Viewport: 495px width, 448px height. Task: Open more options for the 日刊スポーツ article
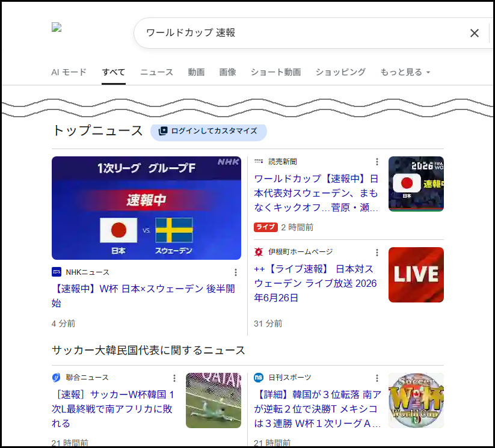(377, 378)
